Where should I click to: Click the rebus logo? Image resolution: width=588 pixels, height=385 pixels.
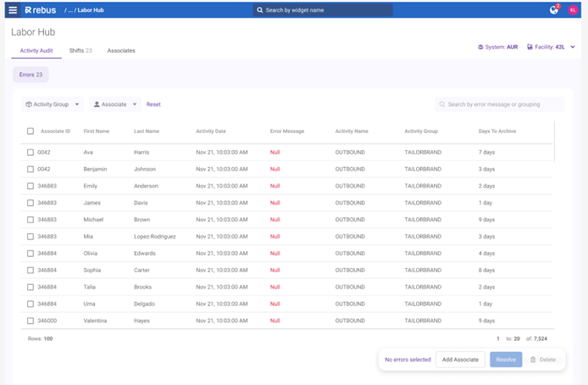point(40,10)
